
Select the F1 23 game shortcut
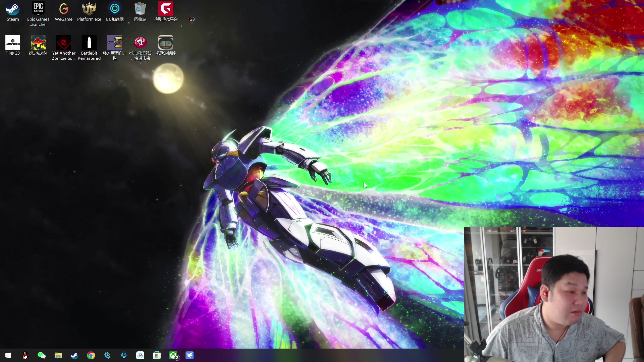[x=13, y=45]
